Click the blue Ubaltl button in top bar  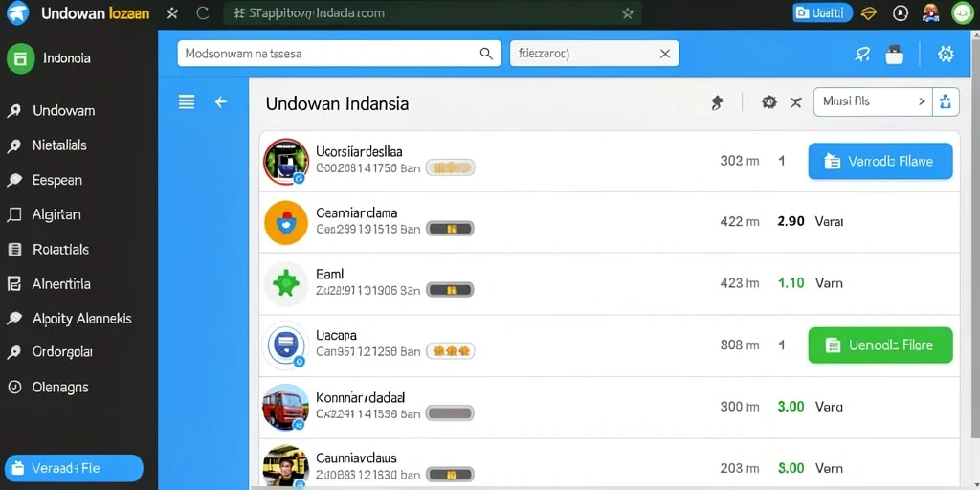click(822, 12)
